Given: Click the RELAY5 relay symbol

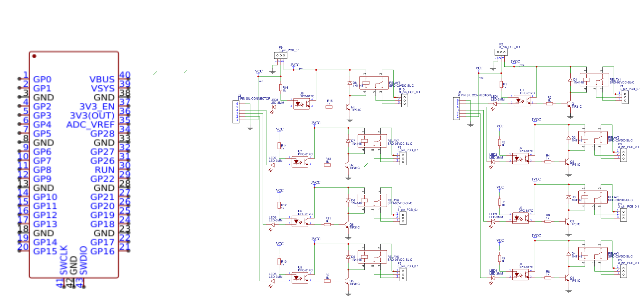Looking at the screenshot, I should [x=372, y=257].
